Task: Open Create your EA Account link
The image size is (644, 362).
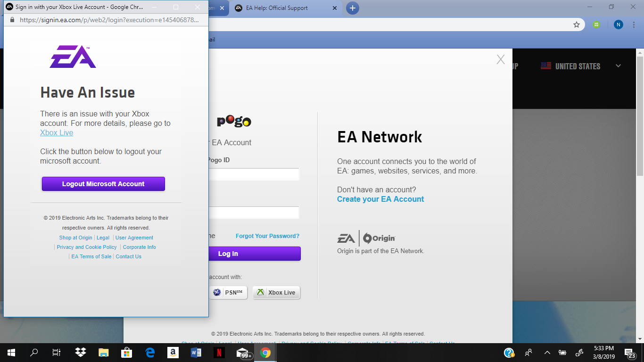Action: (x=380, y=199)
